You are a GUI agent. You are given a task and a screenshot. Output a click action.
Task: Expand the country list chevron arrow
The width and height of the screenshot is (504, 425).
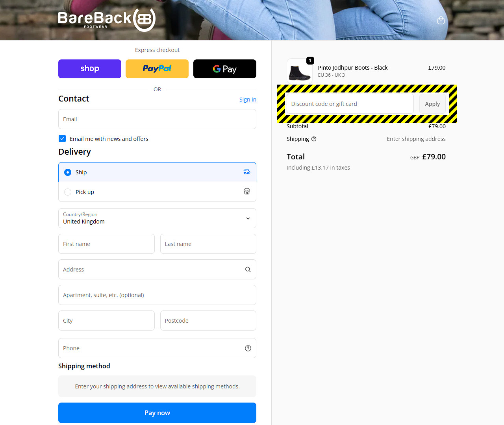(248, 218)
